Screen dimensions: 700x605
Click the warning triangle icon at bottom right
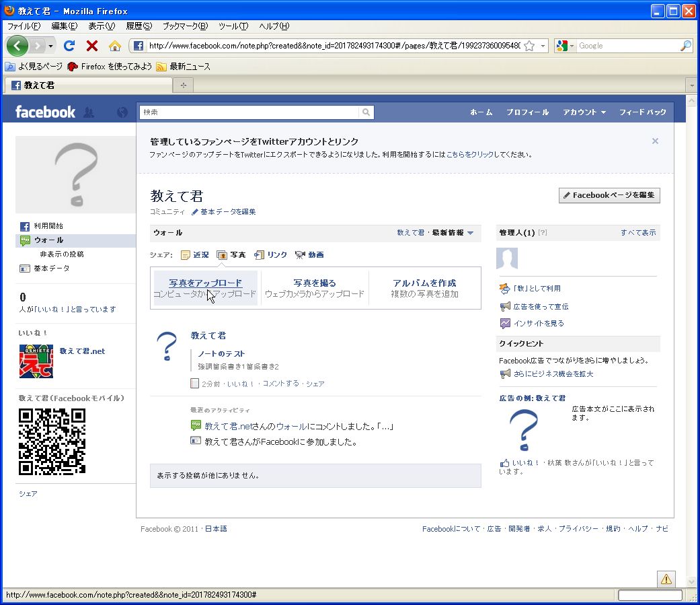(666, 579)
